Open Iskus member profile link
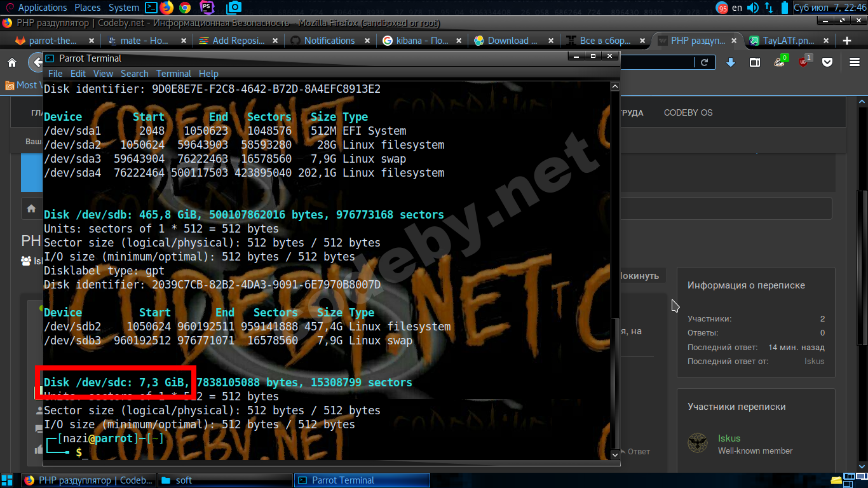 [729, 438]
